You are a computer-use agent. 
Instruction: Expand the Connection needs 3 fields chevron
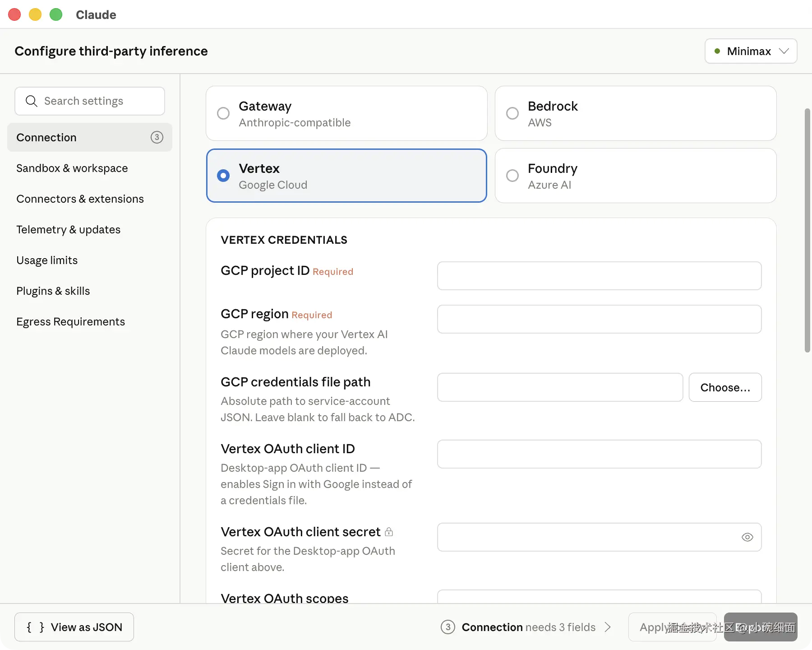(x=608, y=627)
